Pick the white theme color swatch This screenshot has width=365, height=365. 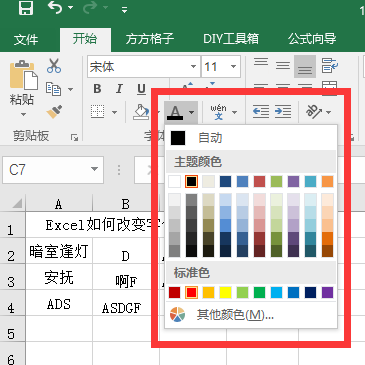[x=174, y=182]
